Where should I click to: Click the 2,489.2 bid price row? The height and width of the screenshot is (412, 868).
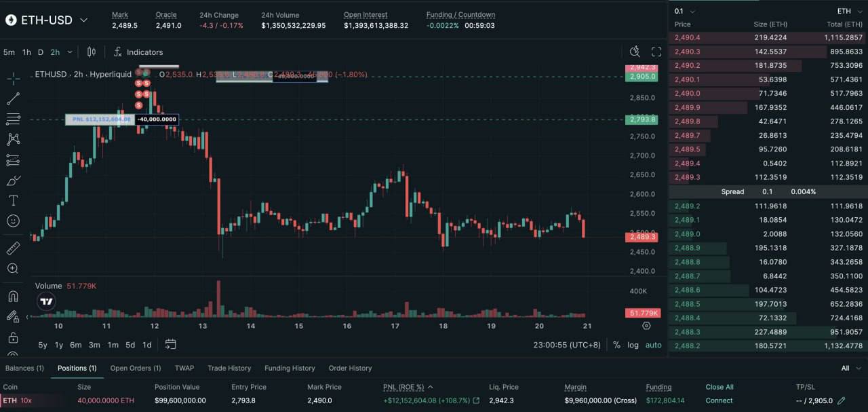[x=688, y=206]
